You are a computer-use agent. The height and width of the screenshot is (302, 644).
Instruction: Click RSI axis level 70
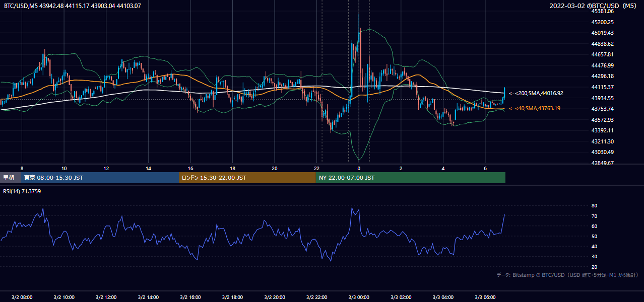pos(594,216)
